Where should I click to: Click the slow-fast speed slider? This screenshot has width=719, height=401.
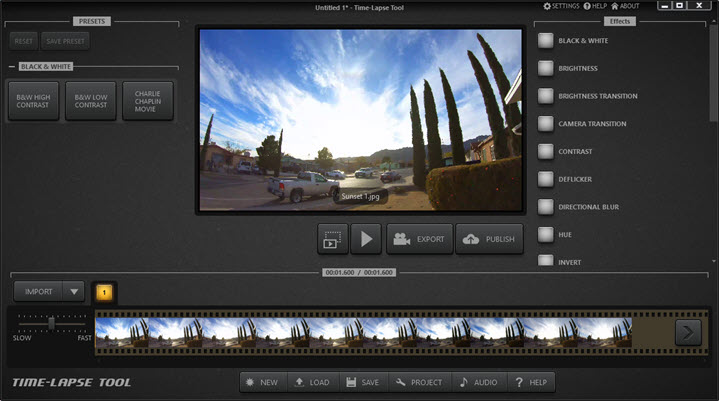coord(51,323)
